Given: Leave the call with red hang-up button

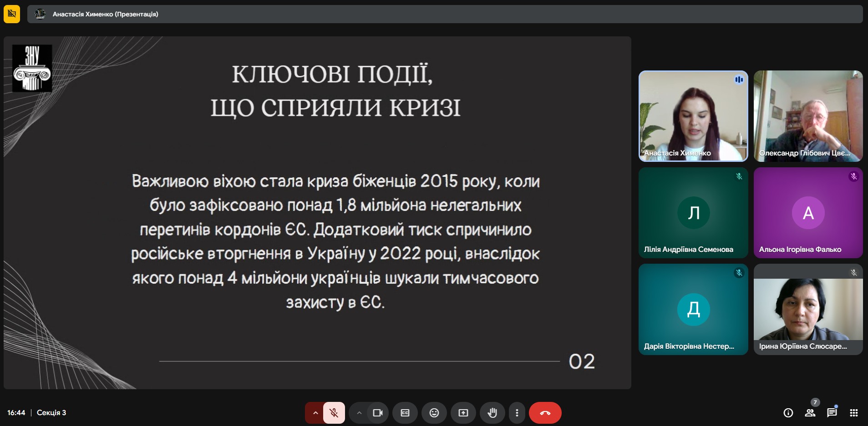Looking at the screenshot, I should [x=545, y=413].
